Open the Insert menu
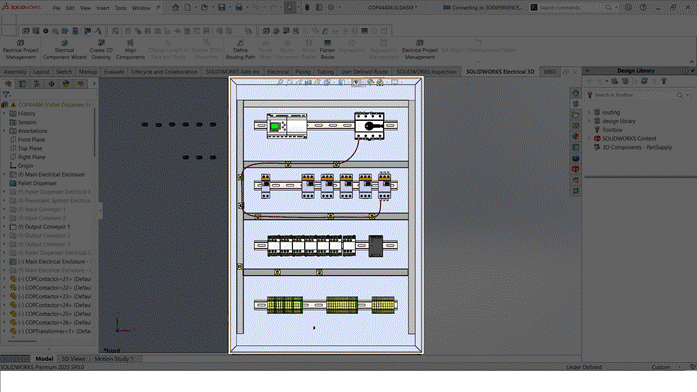 click(103, 8)
